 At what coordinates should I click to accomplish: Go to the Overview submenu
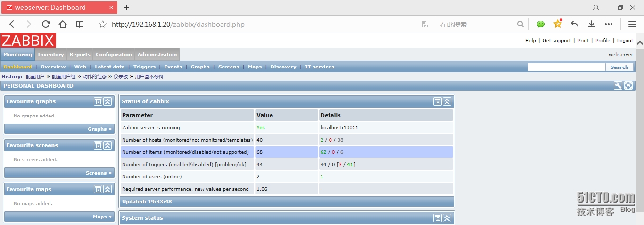[x=53, y=67]
